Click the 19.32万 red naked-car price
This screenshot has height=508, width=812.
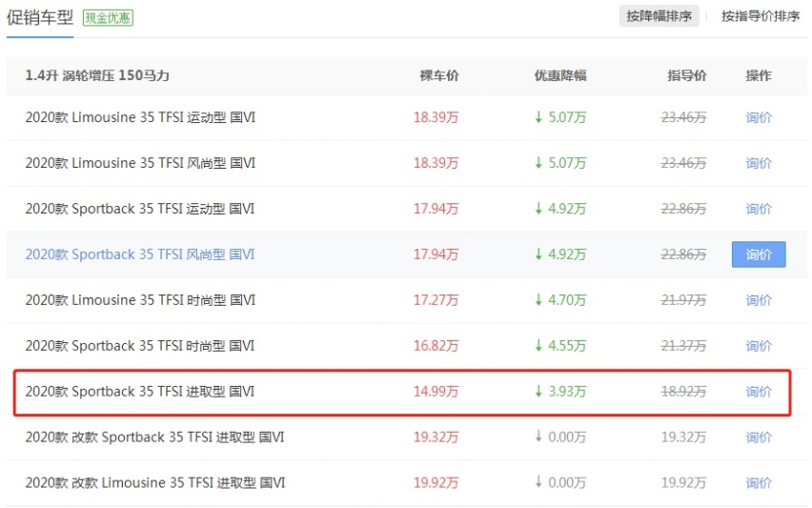[x=436, y=437]
